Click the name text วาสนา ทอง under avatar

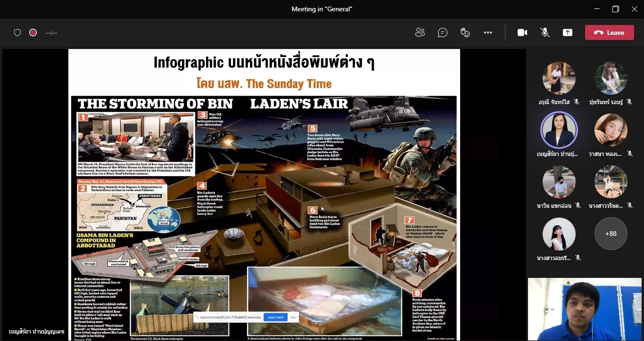pyautogui.click(x=605, y=154)
